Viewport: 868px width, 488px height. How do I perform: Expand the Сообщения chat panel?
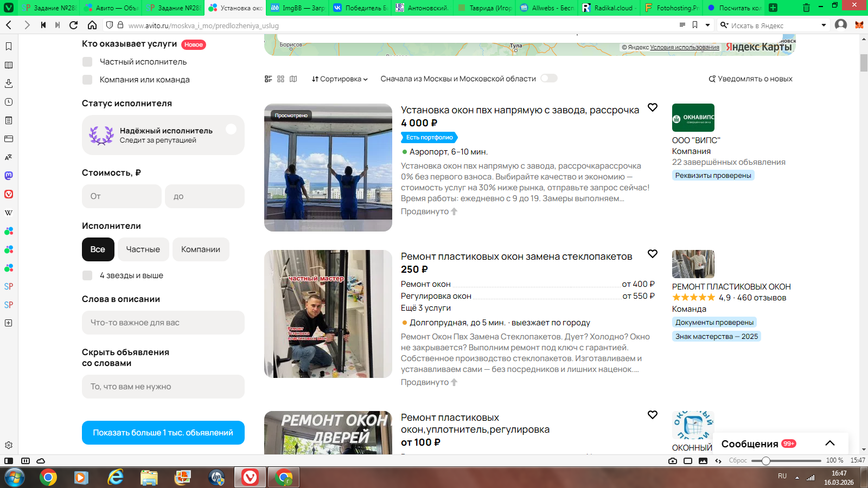(829, 444)
